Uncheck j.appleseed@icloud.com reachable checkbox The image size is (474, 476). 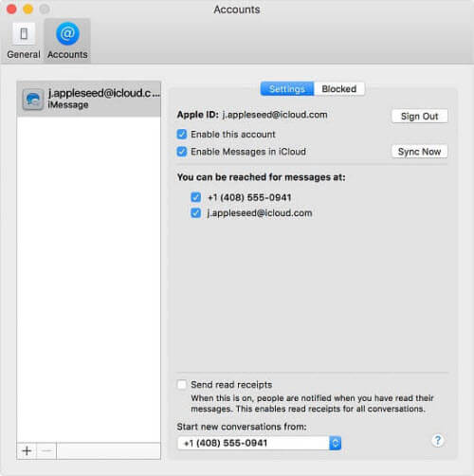195,213
